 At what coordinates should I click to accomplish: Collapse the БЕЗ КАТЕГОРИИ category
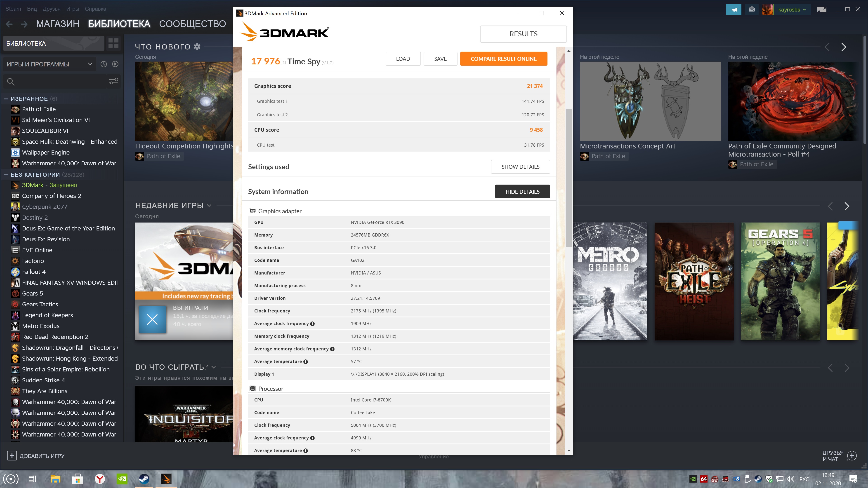pyautogui.click(x=6, y=174)
